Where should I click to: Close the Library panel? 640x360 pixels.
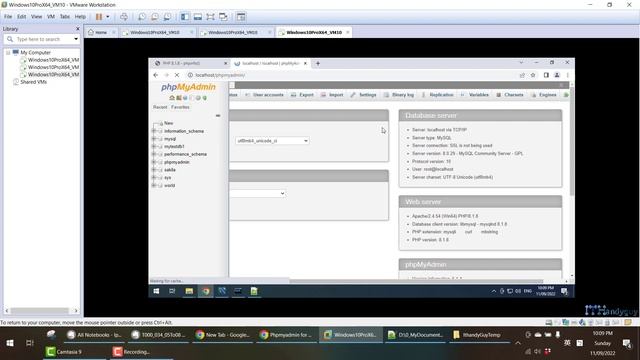[x=78, y=29]
